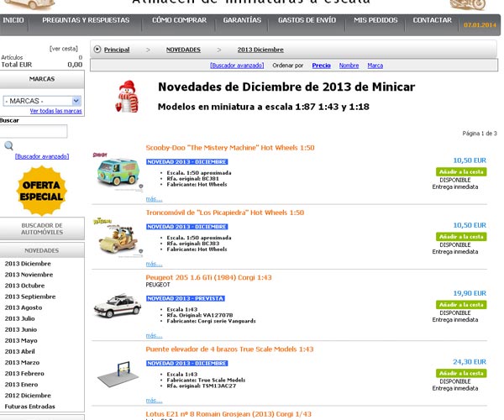504x420 pixels.
Task: Select 2013 Julio in sidebar
Action: pos(19,318)
